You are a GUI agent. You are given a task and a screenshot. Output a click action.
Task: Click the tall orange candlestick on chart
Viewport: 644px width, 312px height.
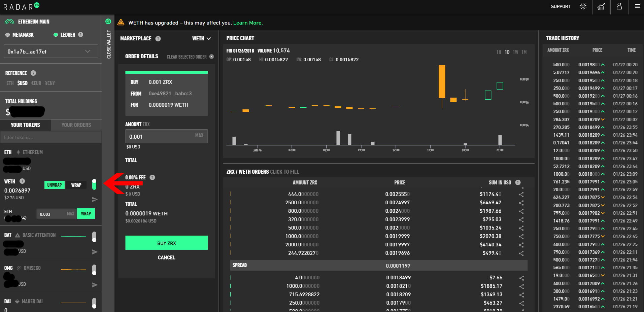click(x=442, y=81)
